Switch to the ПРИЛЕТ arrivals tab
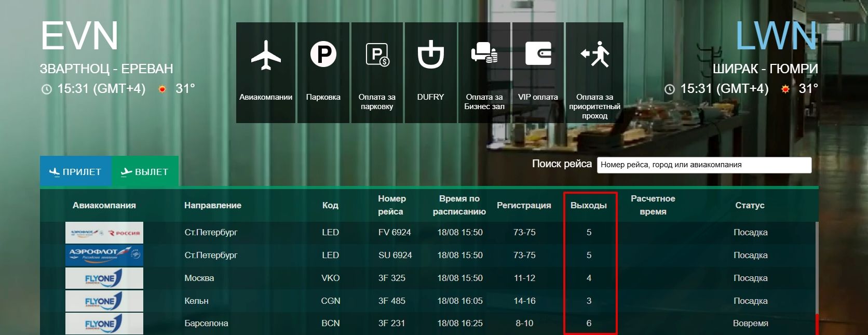This screenshot has height=335, width=868. (76, 171)
